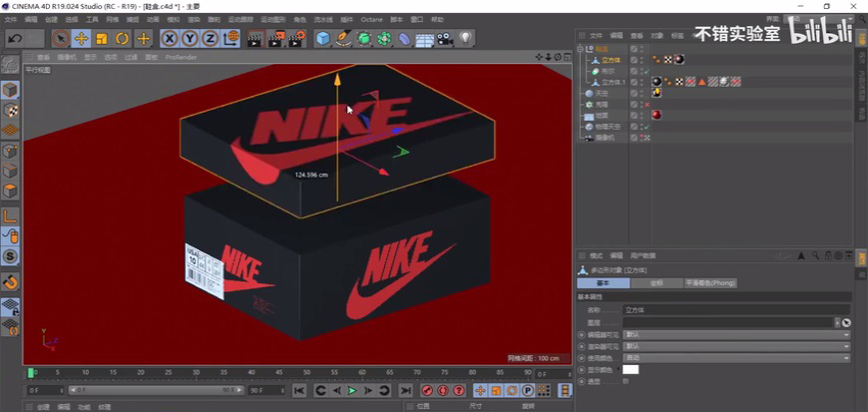Click the white 显示颜色 color swatch

tap(631, 369)
